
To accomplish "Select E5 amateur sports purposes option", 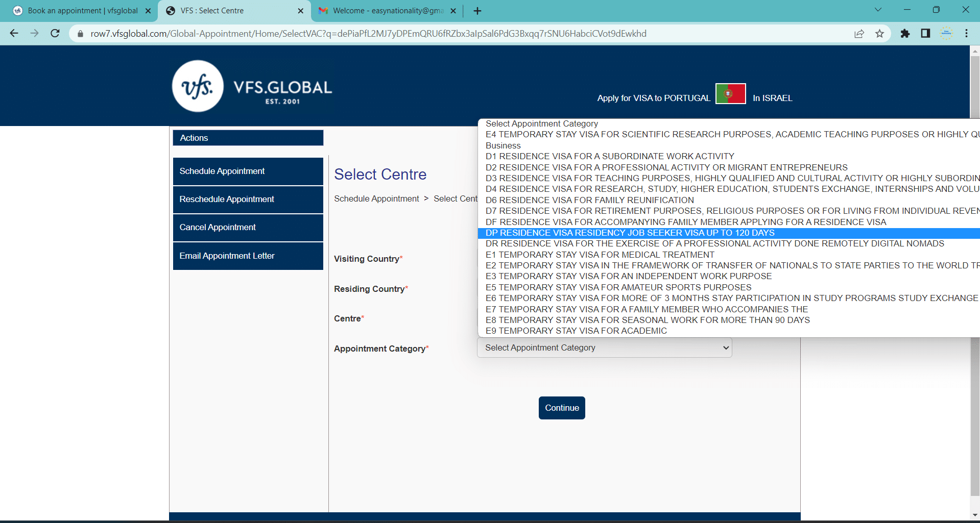I will pos(729,287).
